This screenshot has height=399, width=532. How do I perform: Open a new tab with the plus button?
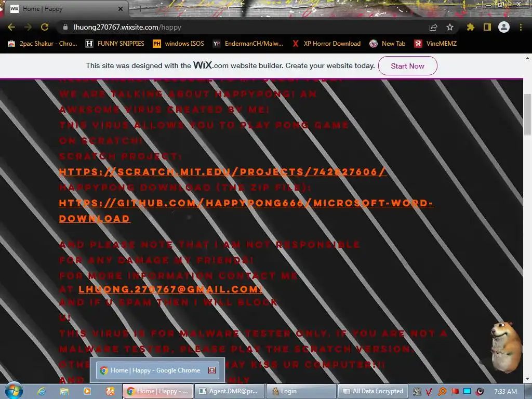[x=140, y=9]
